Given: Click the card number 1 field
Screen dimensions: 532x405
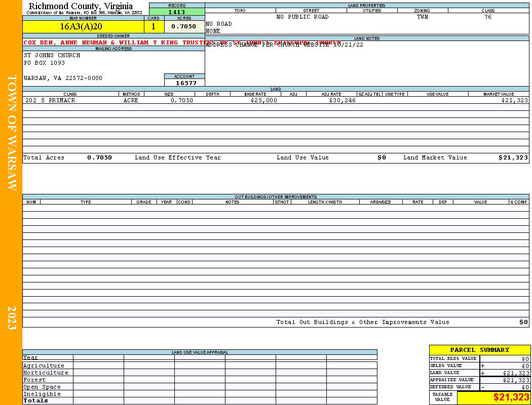Looking at the screenshot, I should 154,26.
